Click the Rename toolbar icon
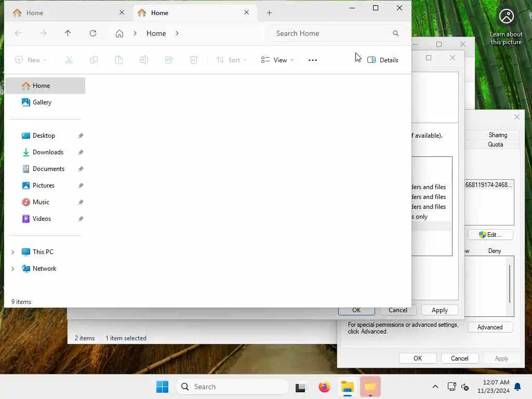 144,60
